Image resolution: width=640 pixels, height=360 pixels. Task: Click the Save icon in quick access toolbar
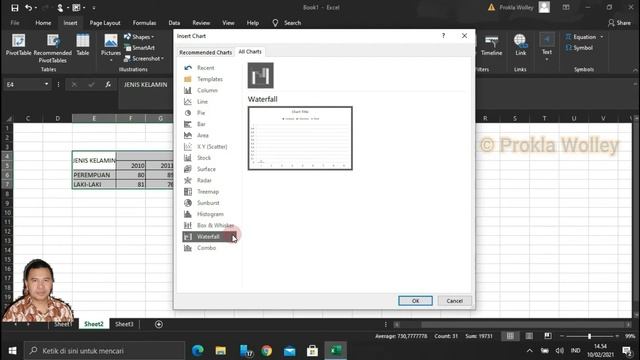pyautogui.click(x=15, y=7)
